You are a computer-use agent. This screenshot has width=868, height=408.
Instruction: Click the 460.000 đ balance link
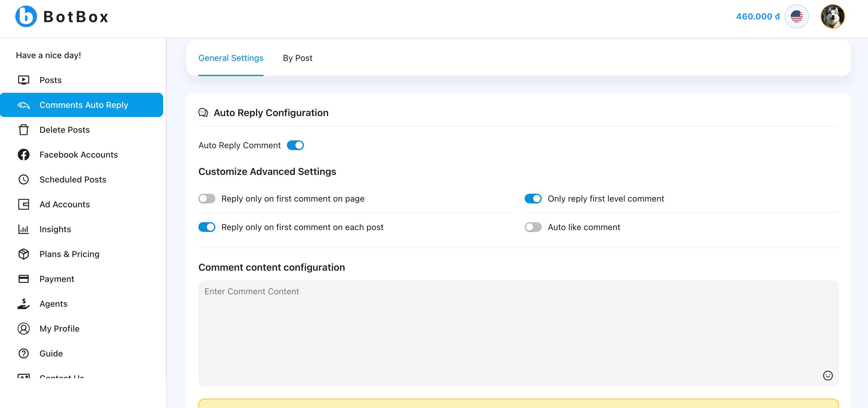(x=758, y=16)
